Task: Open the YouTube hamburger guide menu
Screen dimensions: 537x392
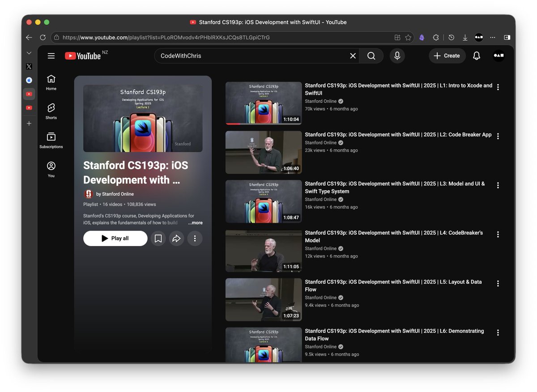Action: tap(51, 56)
